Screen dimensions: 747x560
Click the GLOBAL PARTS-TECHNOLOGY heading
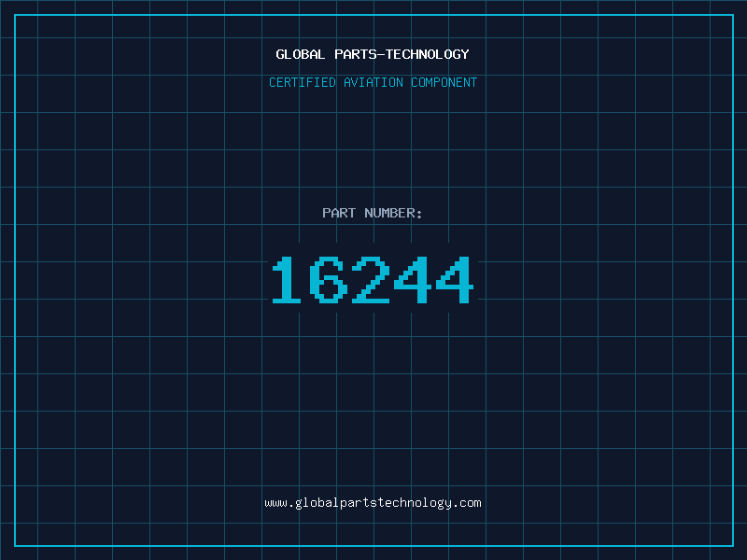click(373, 54)
